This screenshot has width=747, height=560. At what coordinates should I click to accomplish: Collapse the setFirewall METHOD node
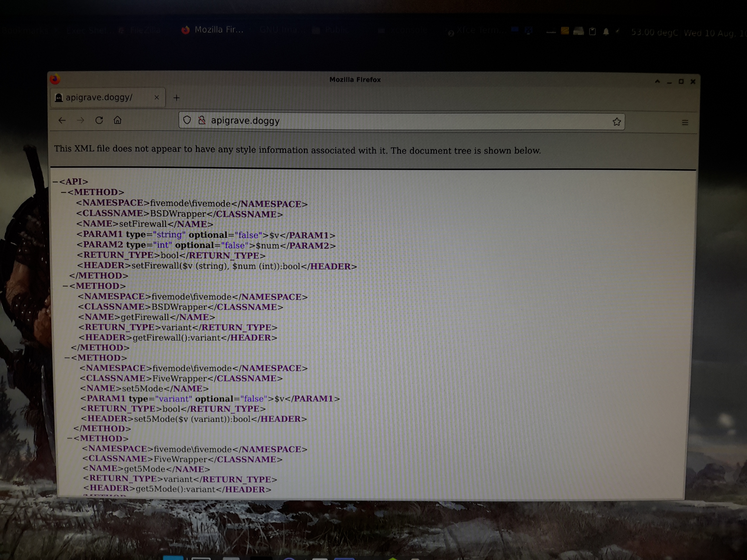63,192
